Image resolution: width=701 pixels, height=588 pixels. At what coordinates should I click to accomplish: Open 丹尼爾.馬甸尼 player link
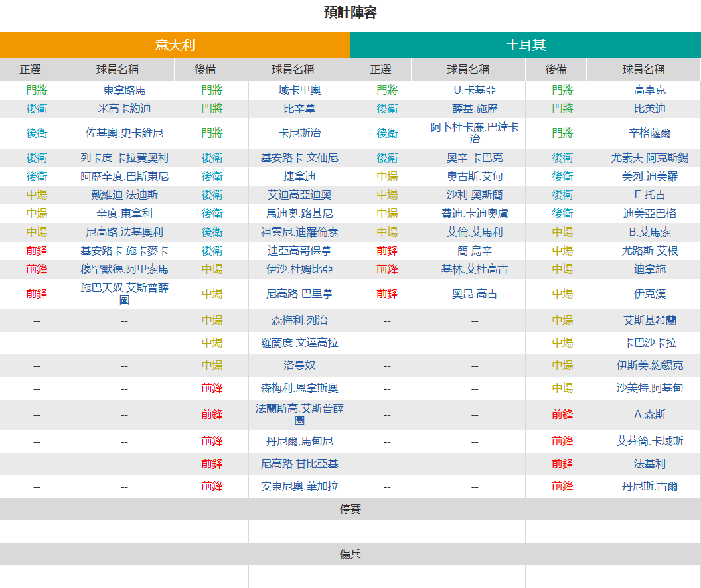(x=299, y=441)
